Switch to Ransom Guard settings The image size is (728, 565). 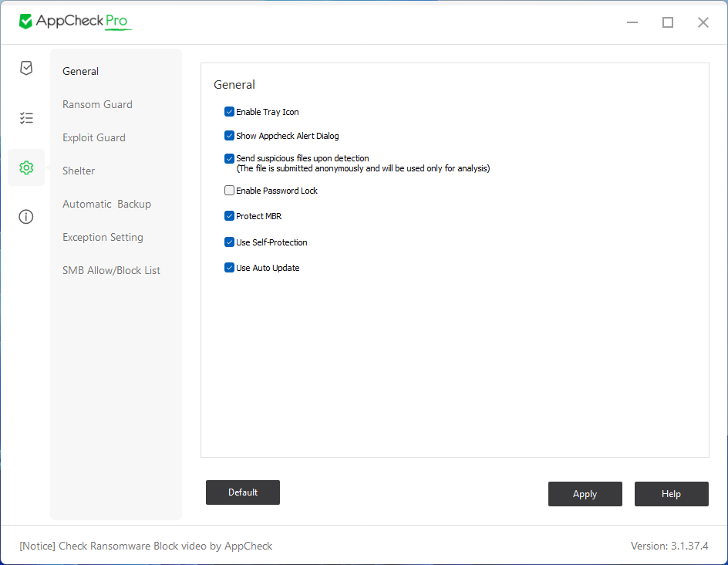click(97, 104)
